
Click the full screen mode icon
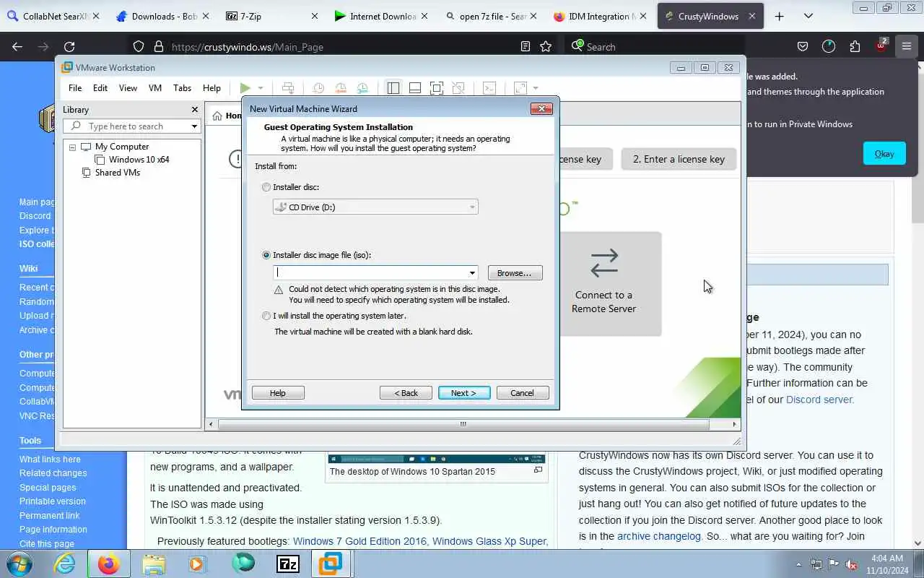437,88
